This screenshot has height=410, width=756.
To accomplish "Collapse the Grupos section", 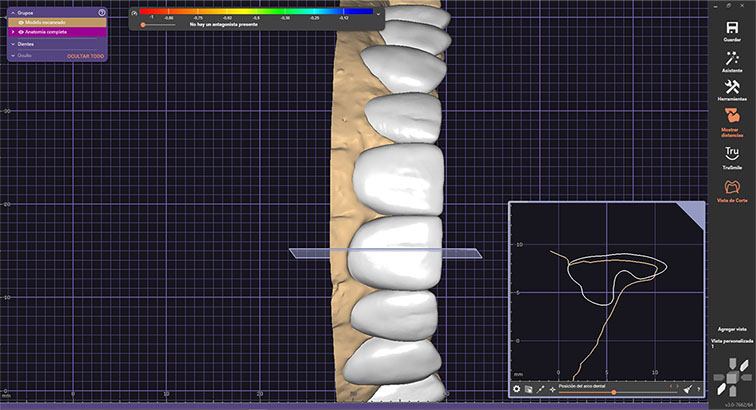I will 12,11.
